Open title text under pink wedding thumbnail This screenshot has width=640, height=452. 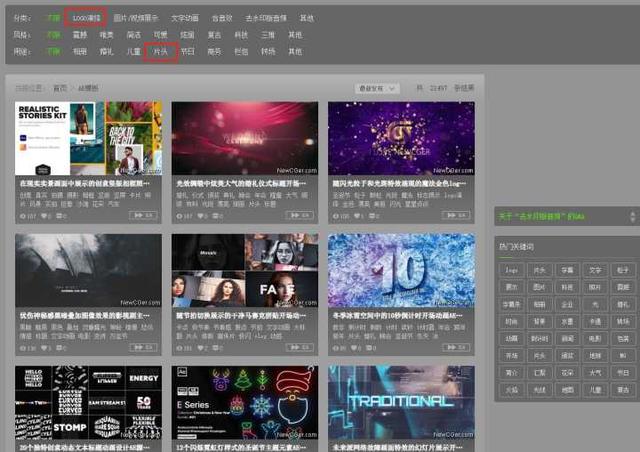coord(241,184)
